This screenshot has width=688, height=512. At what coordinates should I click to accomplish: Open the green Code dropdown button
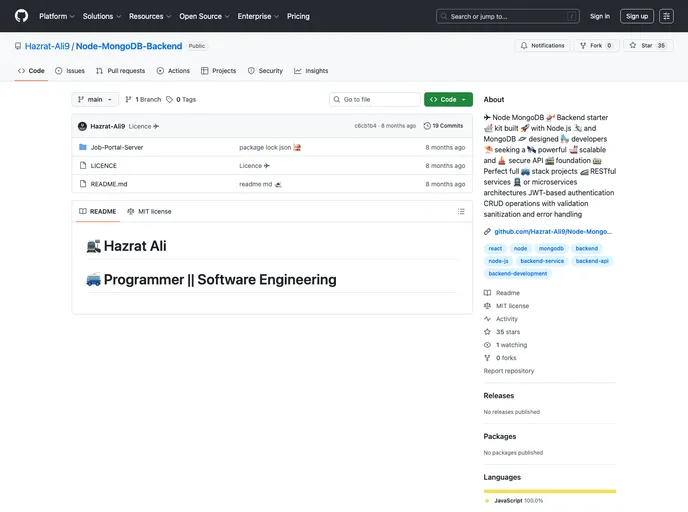(448, 100)
